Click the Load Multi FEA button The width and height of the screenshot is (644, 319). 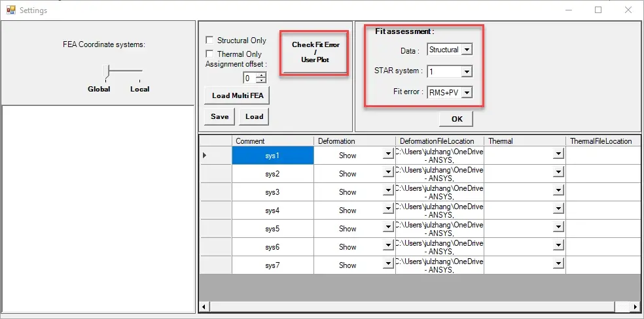[x=237, y=95]
